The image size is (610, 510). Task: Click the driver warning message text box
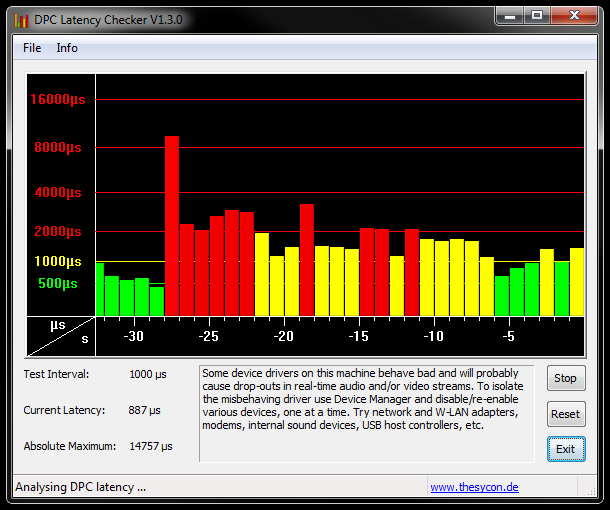coord(367,414)
